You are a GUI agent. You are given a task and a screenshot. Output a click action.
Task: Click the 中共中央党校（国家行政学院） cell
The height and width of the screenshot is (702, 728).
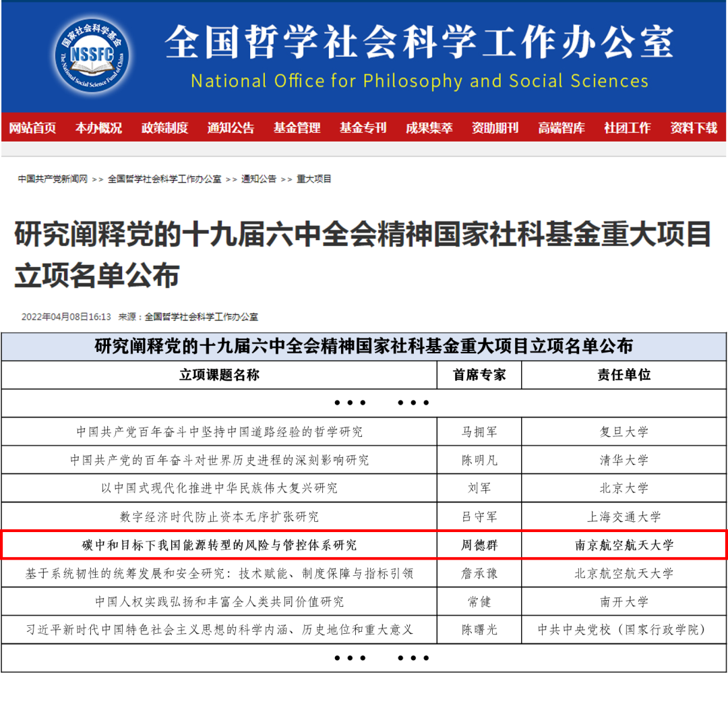[x=624, y=630]
